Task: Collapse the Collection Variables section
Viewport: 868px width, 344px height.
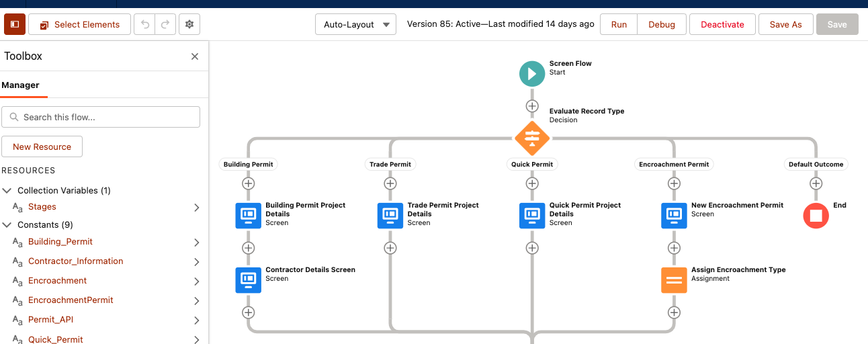Action: (7, 191)
